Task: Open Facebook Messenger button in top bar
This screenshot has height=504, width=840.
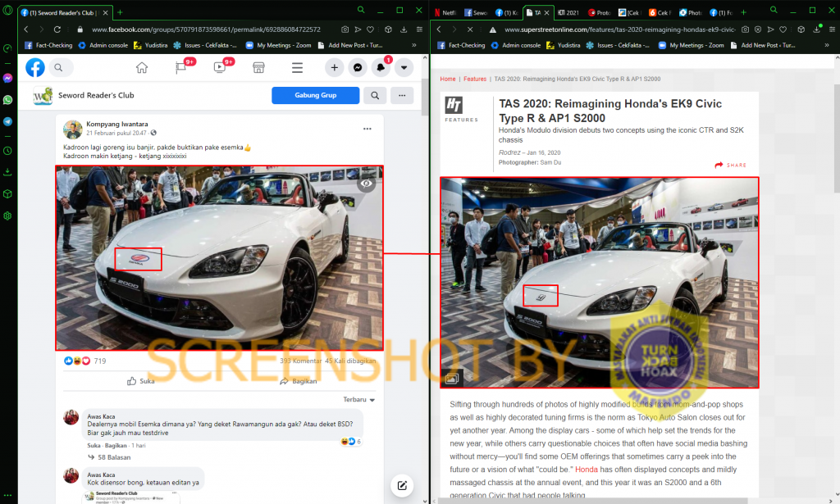Action: (358, 67)
